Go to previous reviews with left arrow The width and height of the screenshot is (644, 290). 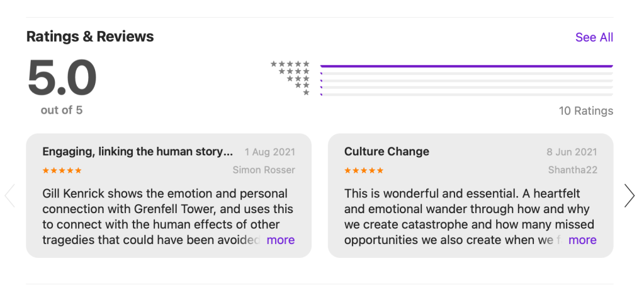[9, 195]
